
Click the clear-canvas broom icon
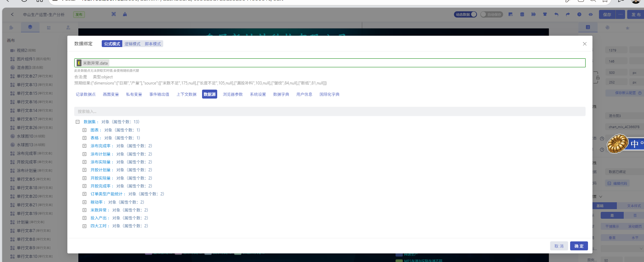125,14
